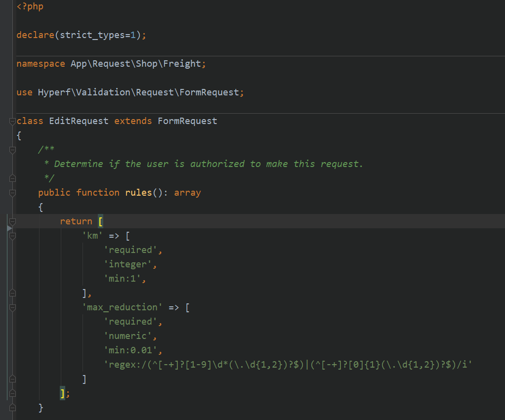Viewport: 505px width, 420px height.
Task: Click Hyperf\Validation\Request\FormRequest import path
Action: tap(138, 92)
